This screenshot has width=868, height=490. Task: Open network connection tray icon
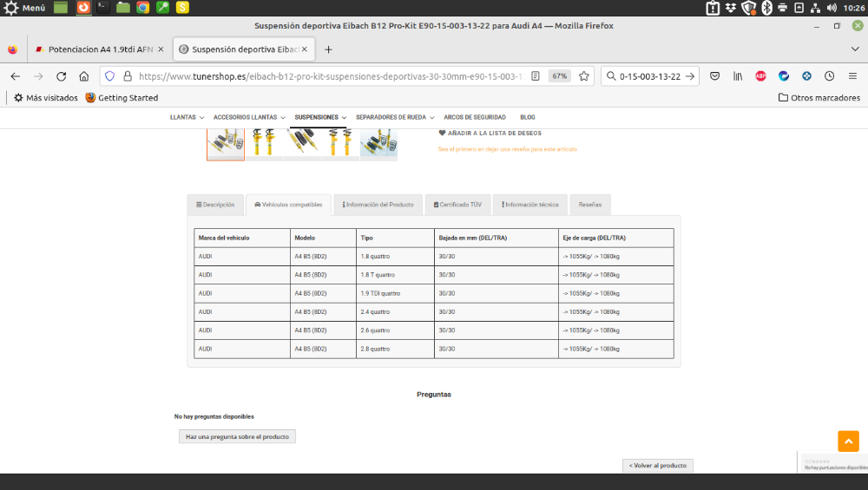point(815,8)
